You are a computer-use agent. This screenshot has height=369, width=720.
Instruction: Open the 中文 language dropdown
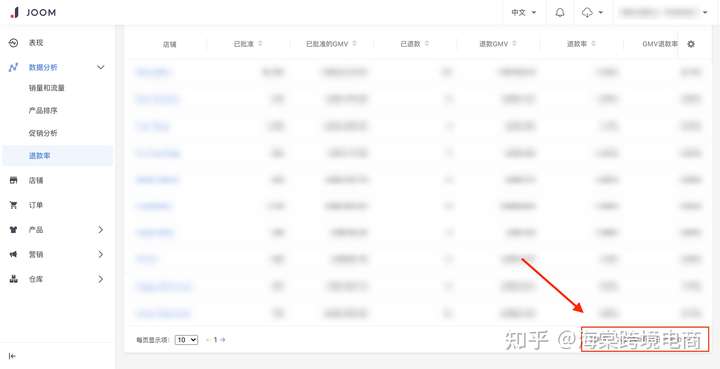click(x=524, y=13)
